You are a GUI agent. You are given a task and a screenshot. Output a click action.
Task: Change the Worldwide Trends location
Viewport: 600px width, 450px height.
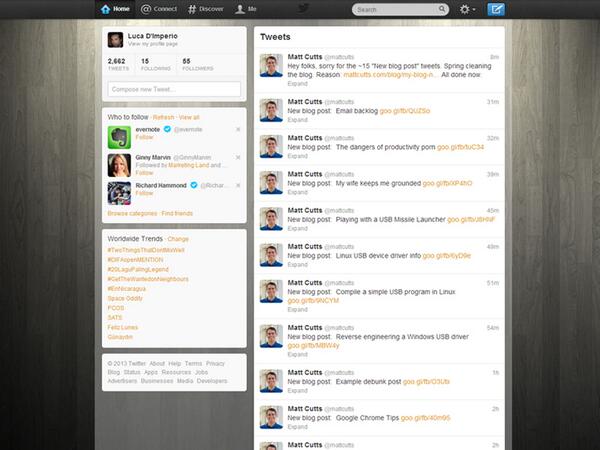pyautogui.click(x=178, y=239)
